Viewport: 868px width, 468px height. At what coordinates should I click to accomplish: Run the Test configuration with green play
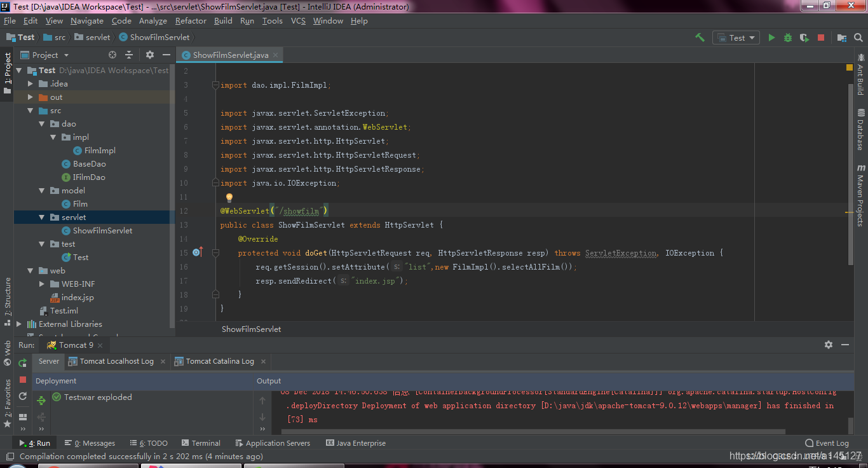(x=771, y=38)
